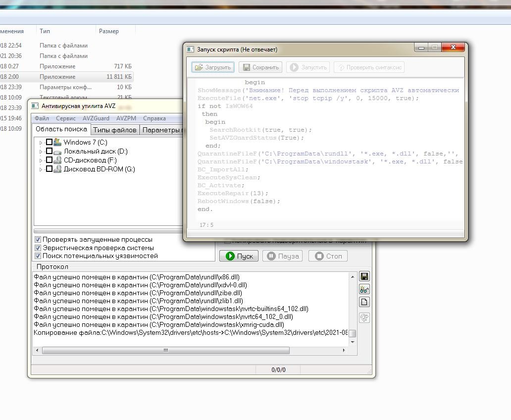Click the Windows 7 (C:) drive icon
Image resolution: width=511 pixels, height=420 pixels.
(57, 142)
